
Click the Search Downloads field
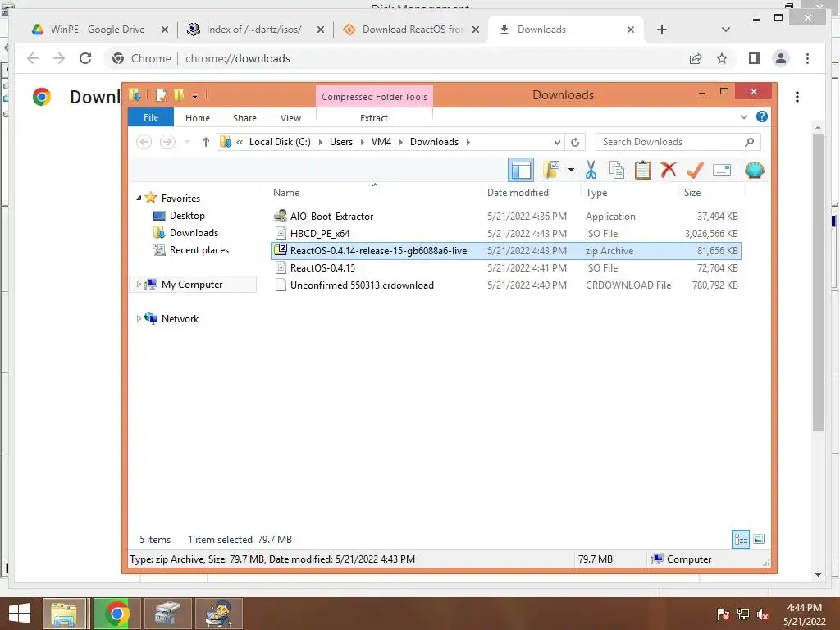tap(678, 142)
